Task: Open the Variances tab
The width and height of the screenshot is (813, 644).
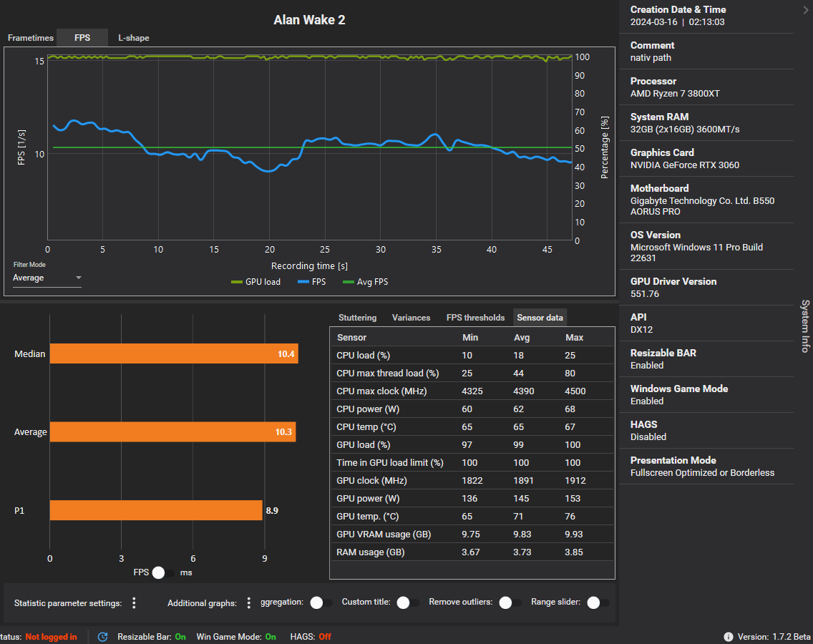Action: point(412,318)
